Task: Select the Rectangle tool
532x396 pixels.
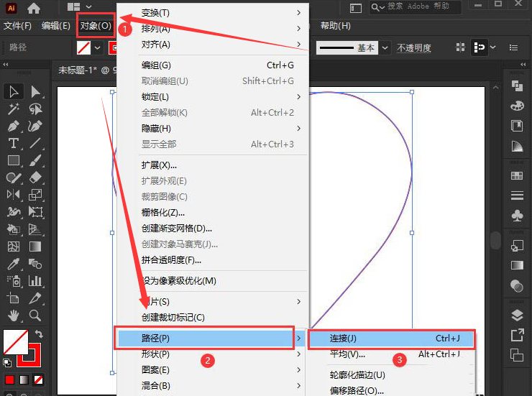Action: tap(14, 160)
